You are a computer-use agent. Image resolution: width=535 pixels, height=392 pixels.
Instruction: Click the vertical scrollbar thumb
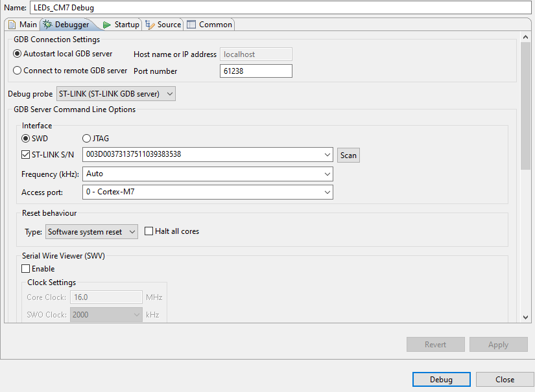(x=526, y=104)
